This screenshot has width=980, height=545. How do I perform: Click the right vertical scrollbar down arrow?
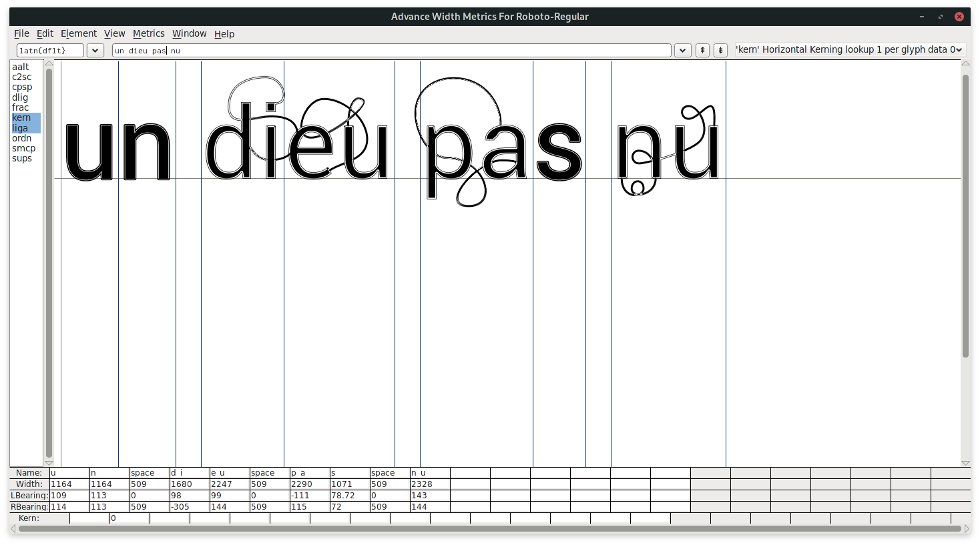point(965,463)
